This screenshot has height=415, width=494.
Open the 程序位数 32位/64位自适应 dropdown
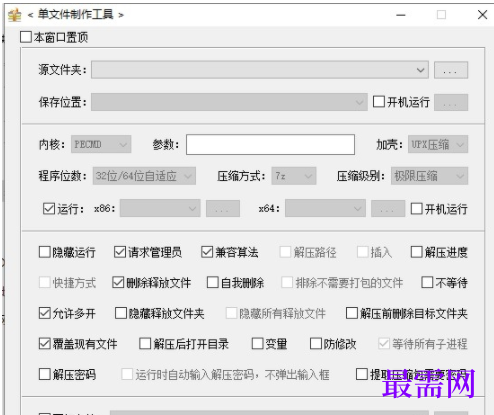coord(144,176)
